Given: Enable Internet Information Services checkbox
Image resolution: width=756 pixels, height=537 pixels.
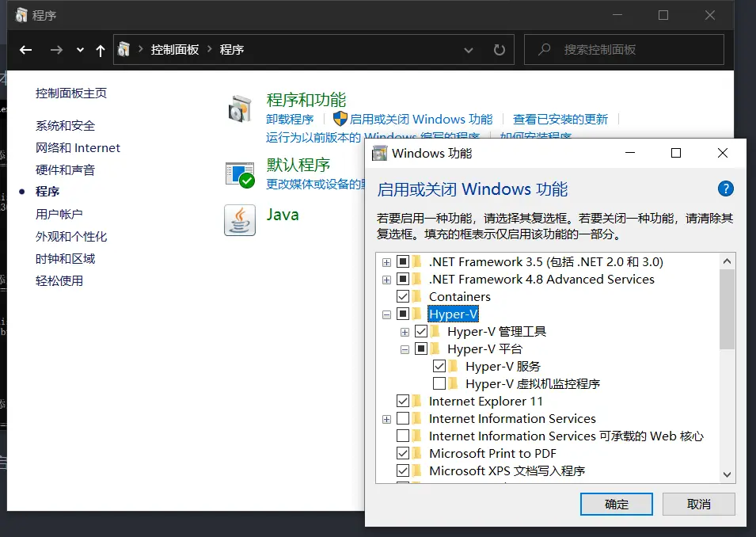Looking at the screenshot, I should pyautogui.click(x=403, y=418).
